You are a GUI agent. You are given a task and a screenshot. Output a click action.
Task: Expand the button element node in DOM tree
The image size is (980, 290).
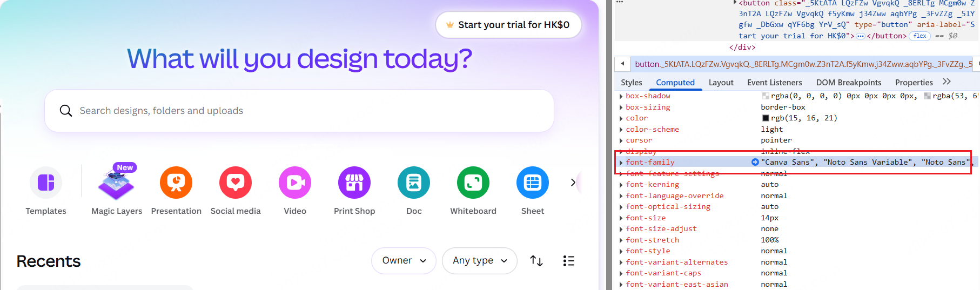pyautogui.click(x=735, y=3)
